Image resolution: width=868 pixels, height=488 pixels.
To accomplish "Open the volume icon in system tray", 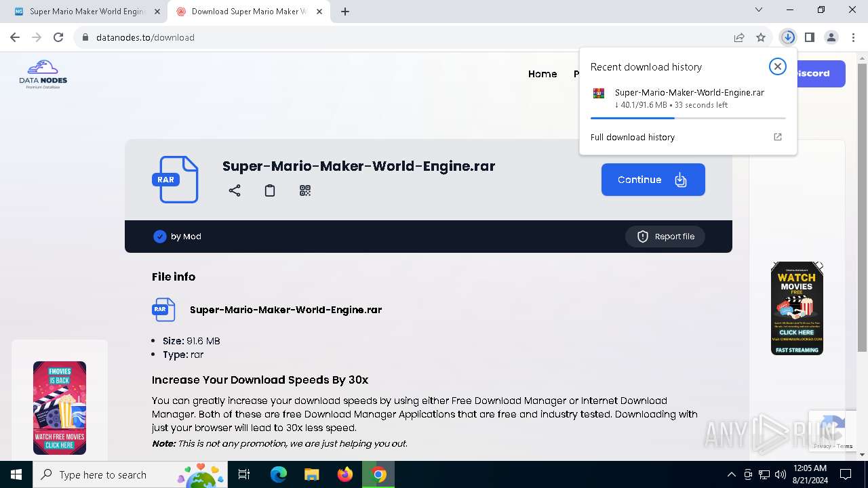I will pos(780,474).
